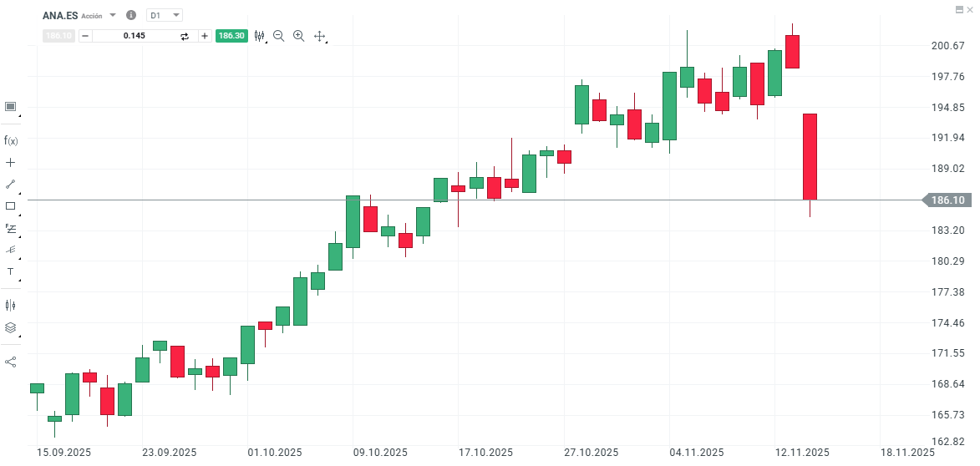Toggle the volume unit switch icon
The image size is (980, 466).
pyautogui.click(x=185, y=36)
